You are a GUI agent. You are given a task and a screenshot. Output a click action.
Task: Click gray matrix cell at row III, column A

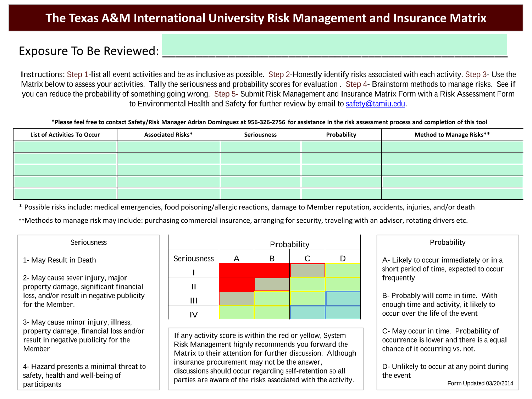click(x=237, y=298)
